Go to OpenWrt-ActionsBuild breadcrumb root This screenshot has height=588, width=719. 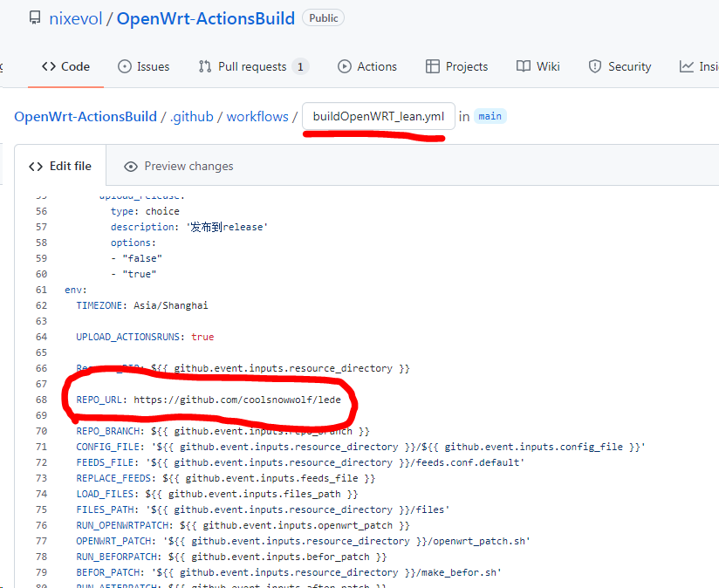coord(86,116)
